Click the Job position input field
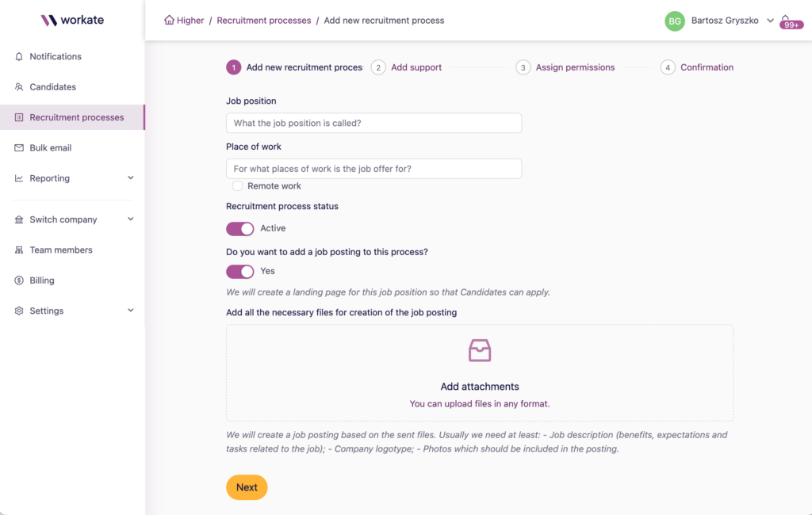The width and height of the screenshot is (812, 515). (x=373, y=123)
